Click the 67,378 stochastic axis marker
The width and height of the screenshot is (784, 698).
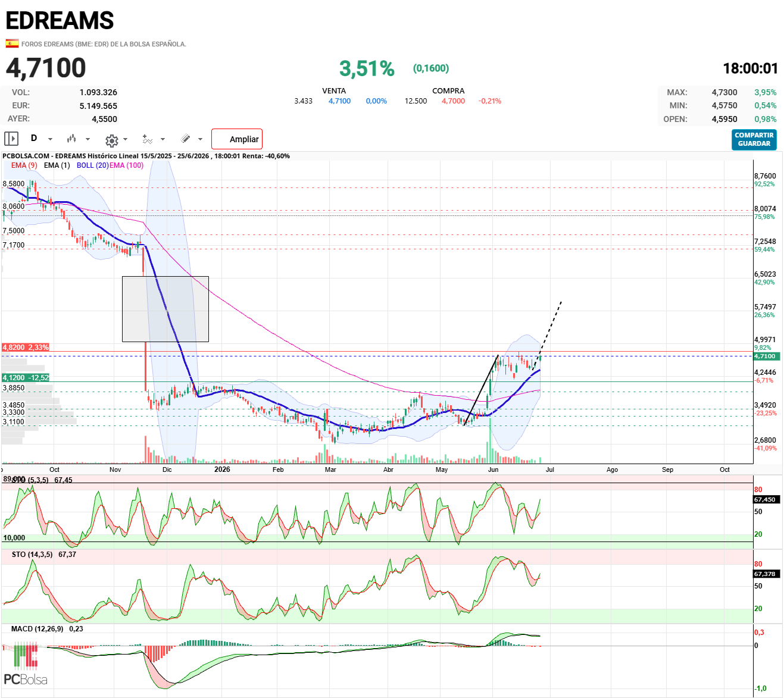(766, 574)
